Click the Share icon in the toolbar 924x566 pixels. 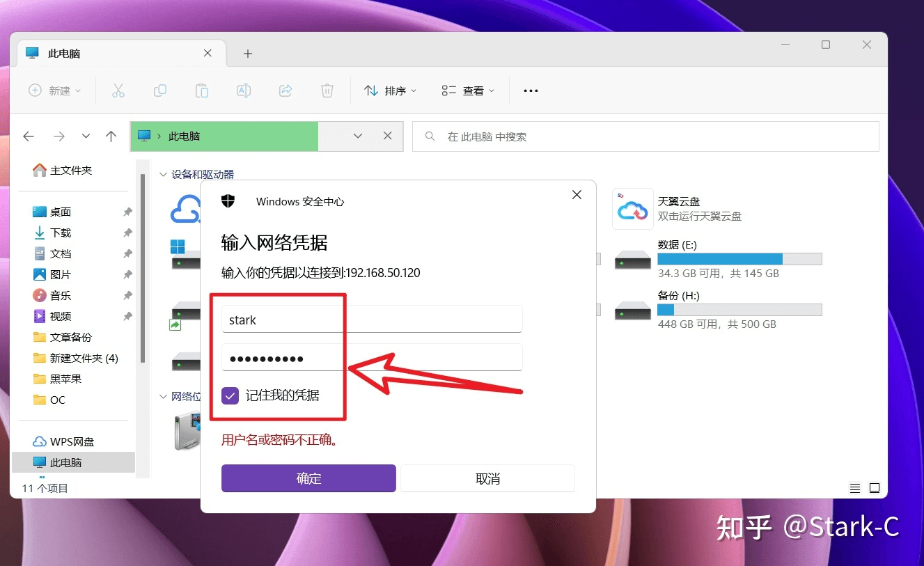click(285, 90)
